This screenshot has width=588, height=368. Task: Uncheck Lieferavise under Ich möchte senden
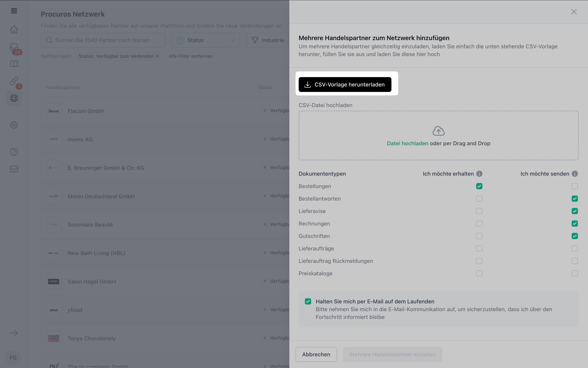pos(575,211)
